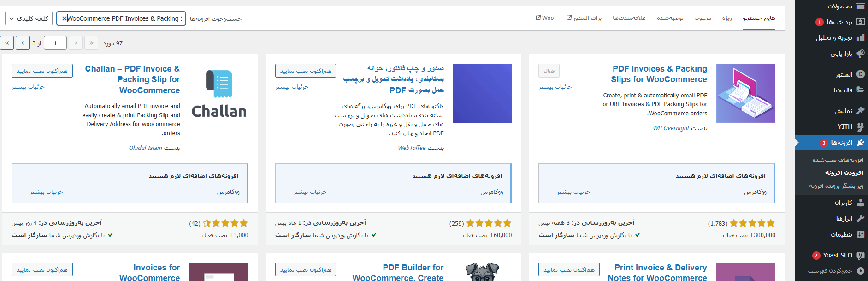The width and height of the screenshot is (868, 281).
Task: Open the نمایش appearance brush icon
Action: pos(860,111)
